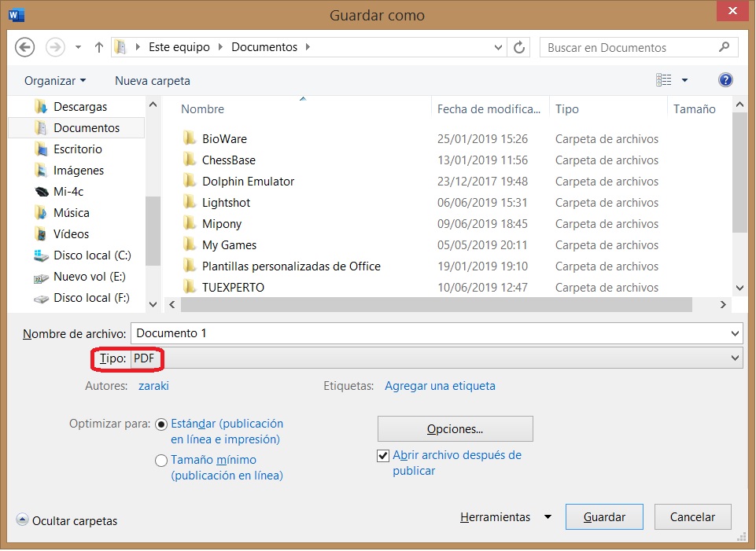Collapse folders with Ocultar carpetas
756x551 pixels.
67,520
